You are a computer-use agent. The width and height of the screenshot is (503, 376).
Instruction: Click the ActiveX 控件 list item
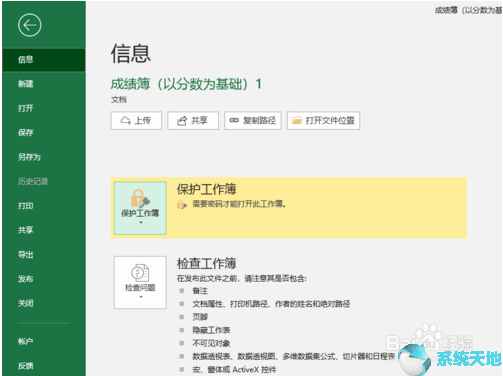click(x=234, y=369)
